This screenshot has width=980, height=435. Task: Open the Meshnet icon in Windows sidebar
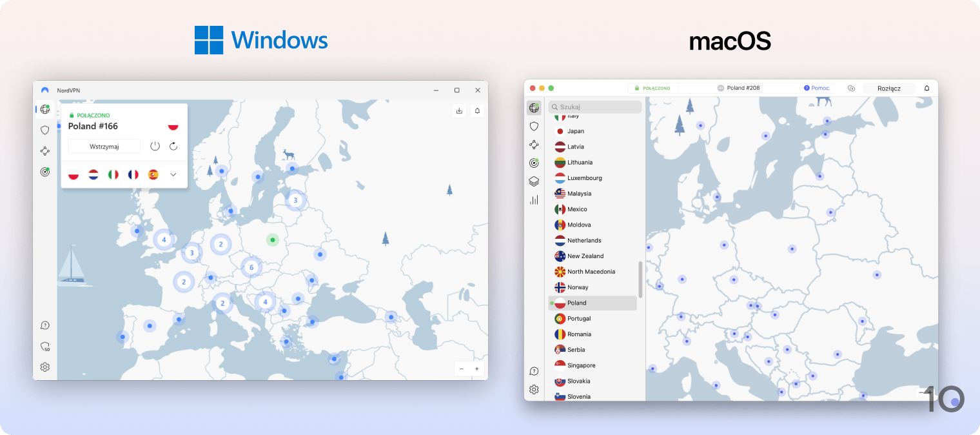44,151
